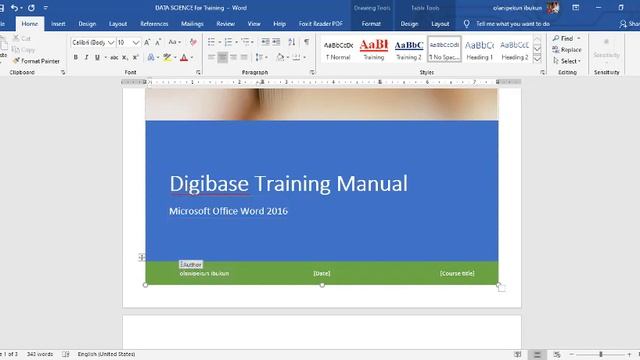This screenshot has width=640, height=360.
Task: Open the Font dialog launcher
Action: click(x=198, y=72)
